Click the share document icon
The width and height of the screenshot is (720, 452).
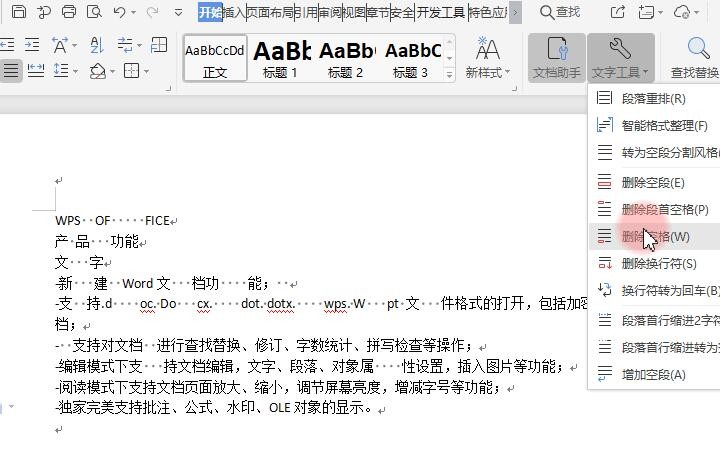pos(618,11)
